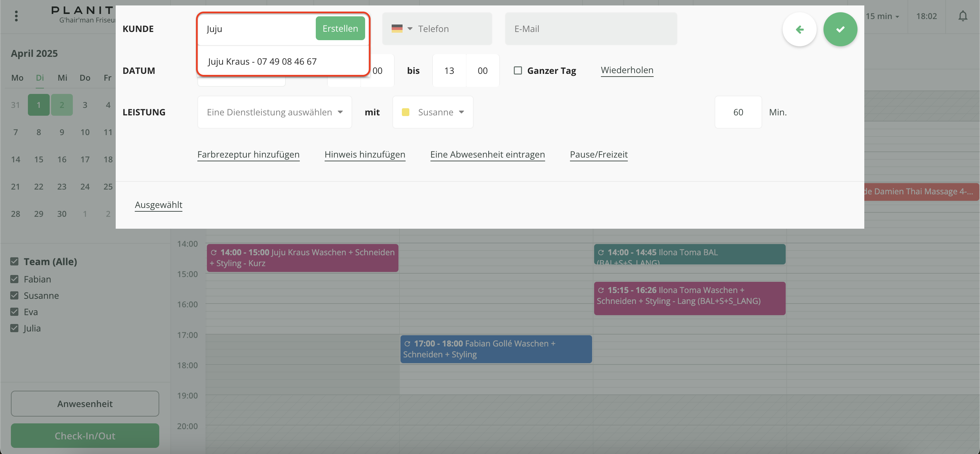Viewport: 980px width, 454px height.
Task: Toggle the Julia team member checkbox
Action: [14, 328]
